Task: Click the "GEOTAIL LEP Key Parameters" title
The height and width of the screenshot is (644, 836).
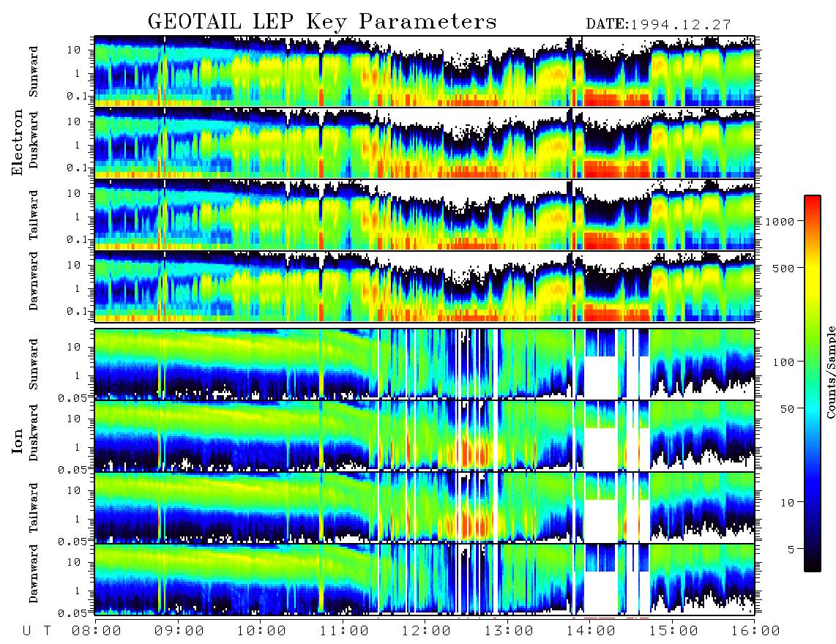Action: (322, 22)
